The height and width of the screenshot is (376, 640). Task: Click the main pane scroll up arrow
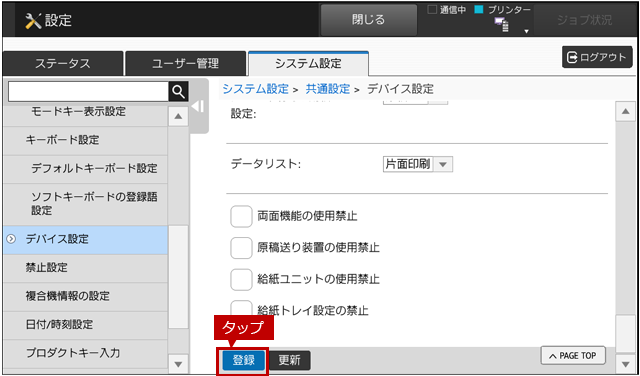pyautogui.click(x=625, y=111)
